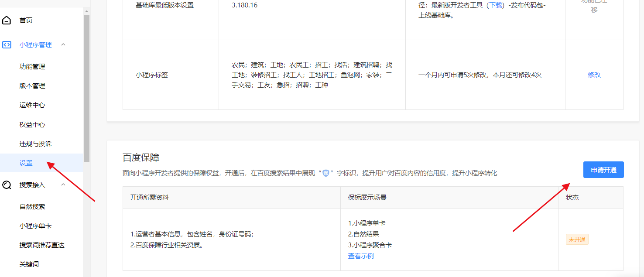Collapse the 搜索接入 section chevron

tap(63, 185)
